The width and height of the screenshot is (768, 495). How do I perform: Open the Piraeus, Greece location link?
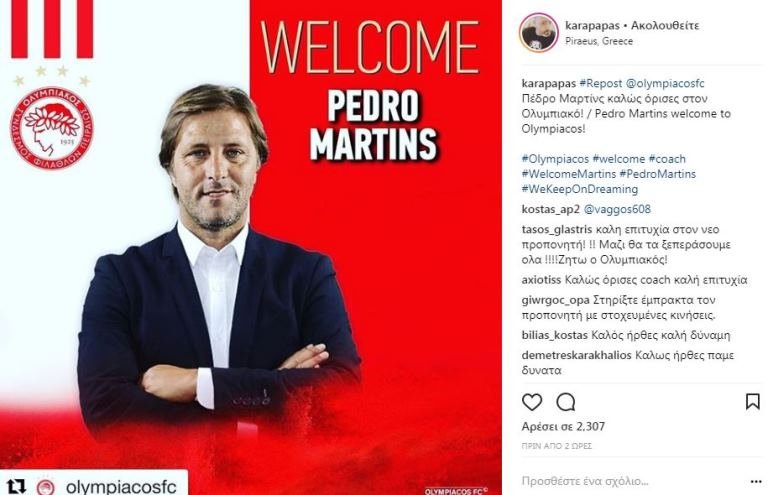click(x=599, y=41)
